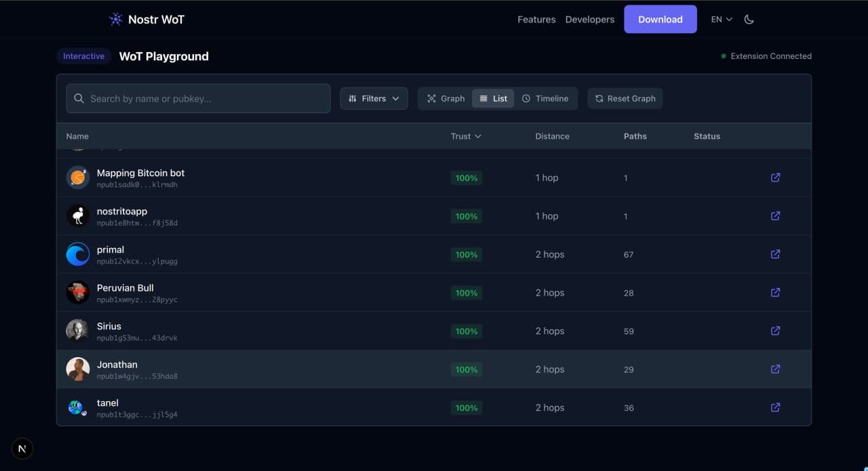Open the Filters dropdown
The width and height of the screenshot is (868, 471).
(x=374, y=98)
